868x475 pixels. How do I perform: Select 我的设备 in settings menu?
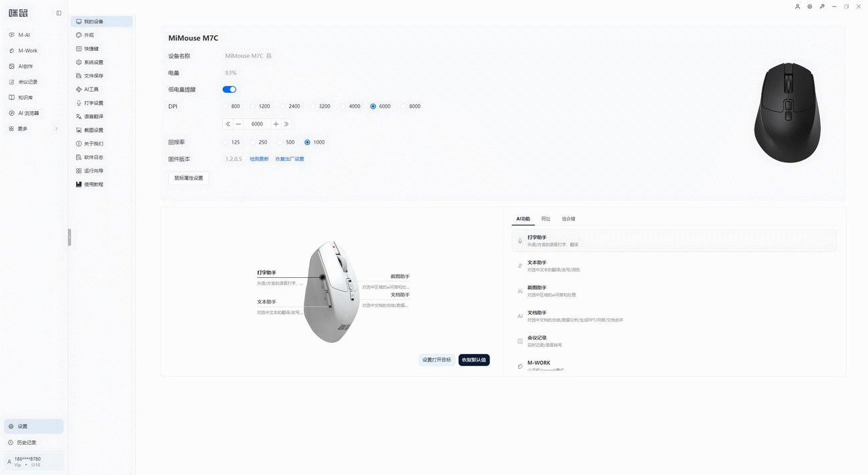101,21
